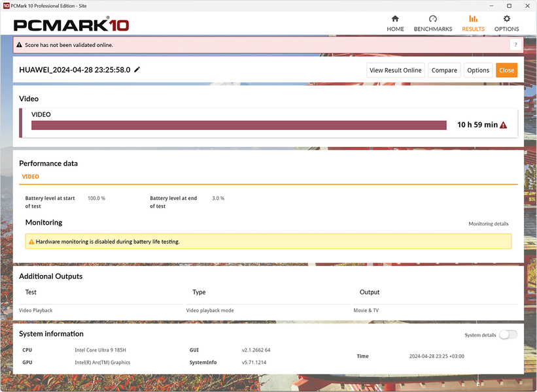Open Monitoring details link

489,223
